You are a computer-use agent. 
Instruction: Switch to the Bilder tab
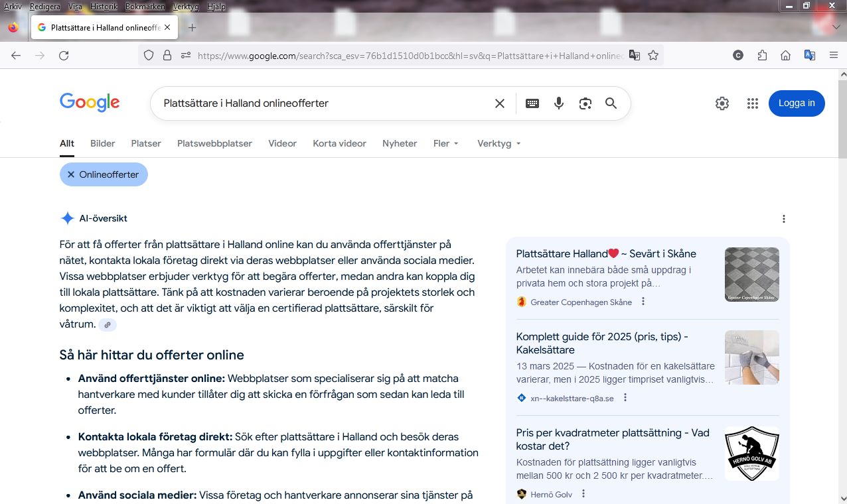point(103,143)
